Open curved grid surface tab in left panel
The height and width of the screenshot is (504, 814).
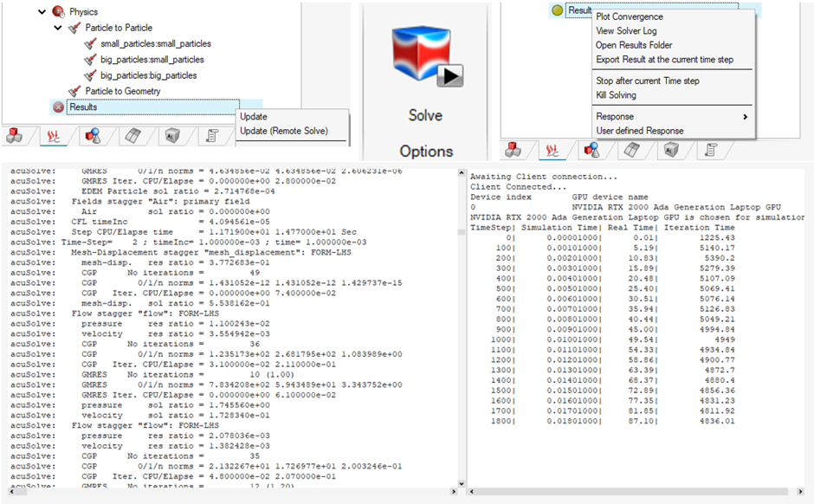pyautogui.click(x=132, y=136)
